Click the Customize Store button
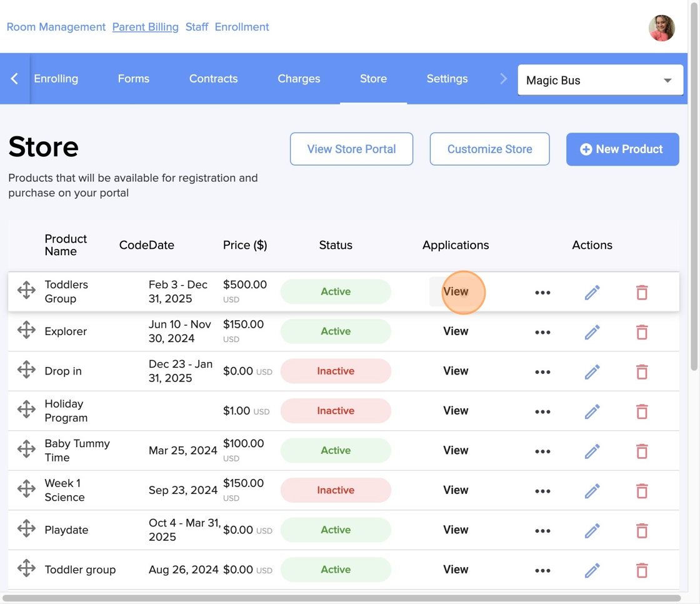Image resolution: width=700 pixels, height=604 pixels. [x=490, y=149]
